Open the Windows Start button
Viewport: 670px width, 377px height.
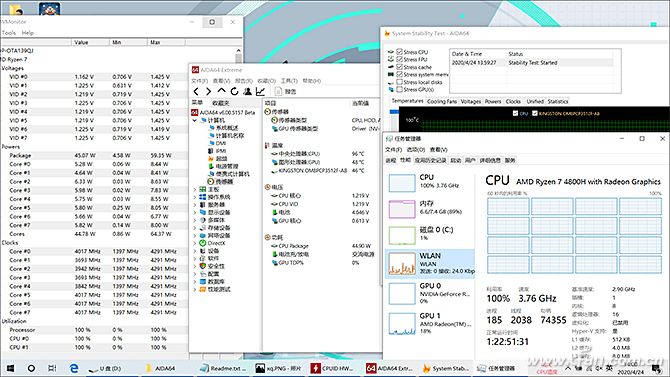pos(10,368)
